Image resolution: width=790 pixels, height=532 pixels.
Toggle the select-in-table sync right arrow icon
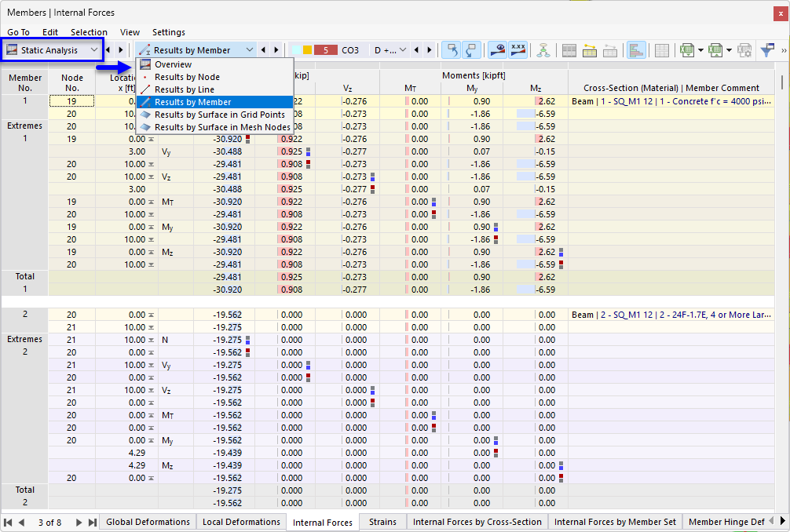(471, 50)
